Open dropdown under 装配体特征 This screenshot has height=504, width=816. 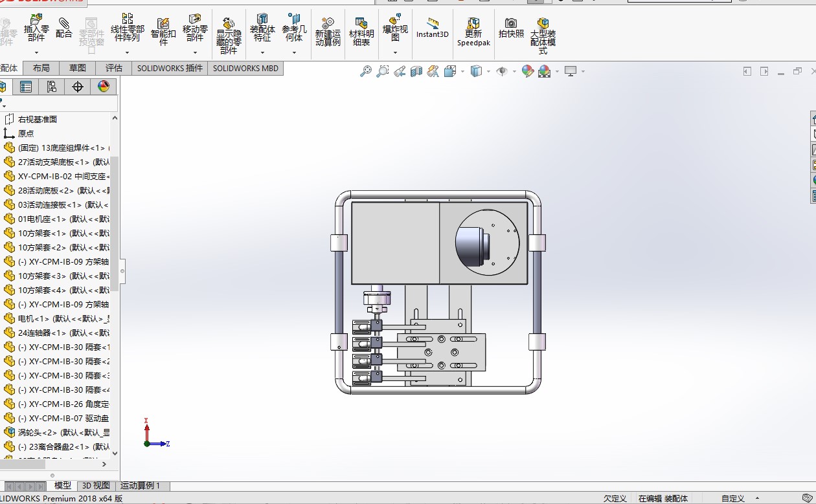point(262,53)
